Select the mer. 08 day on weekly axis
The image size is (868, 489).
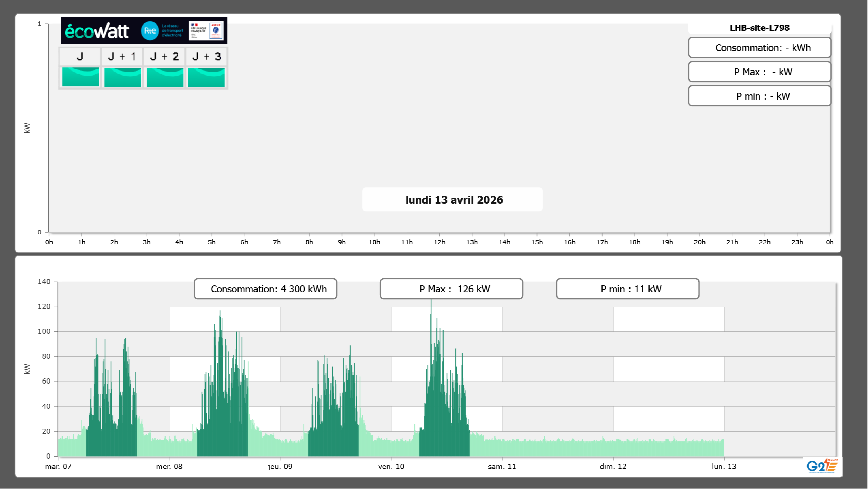pos(169,467)
